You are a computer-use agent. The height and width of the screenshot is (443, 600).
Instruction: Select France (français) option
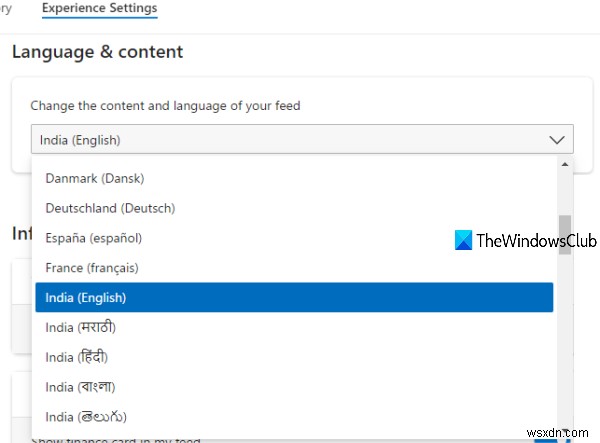(x=92, y=268)
